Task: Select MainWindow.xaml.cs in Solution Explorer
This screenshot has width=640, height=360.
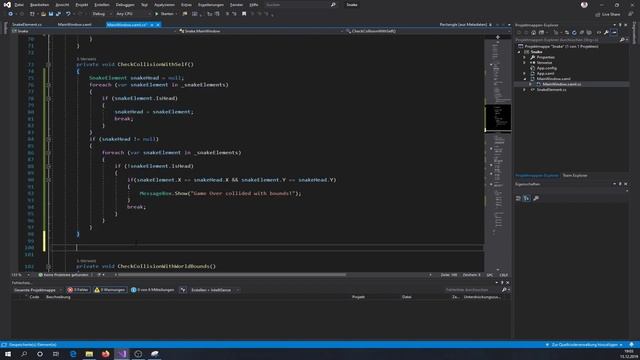Action: coord(561,84)
